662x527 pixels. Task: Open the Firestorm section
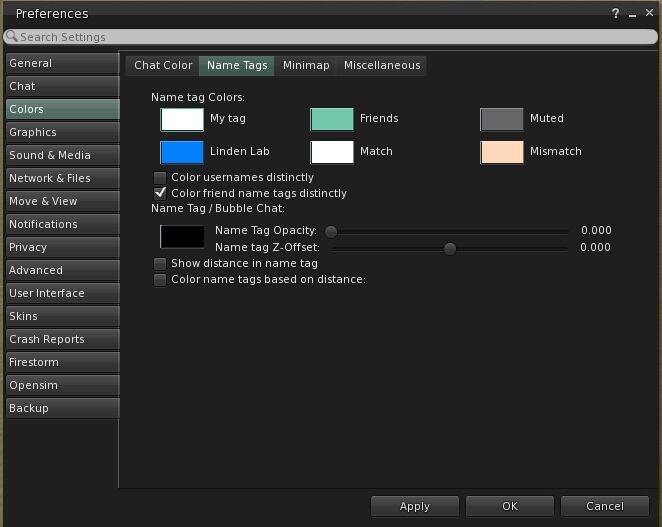point(63,362)
